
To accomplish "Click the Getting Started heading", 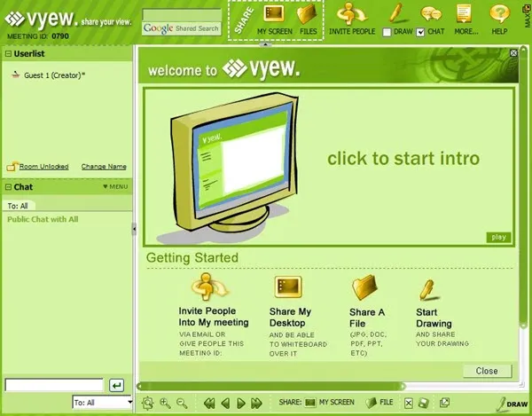I will pyautogui.click(x=192, y=257).
